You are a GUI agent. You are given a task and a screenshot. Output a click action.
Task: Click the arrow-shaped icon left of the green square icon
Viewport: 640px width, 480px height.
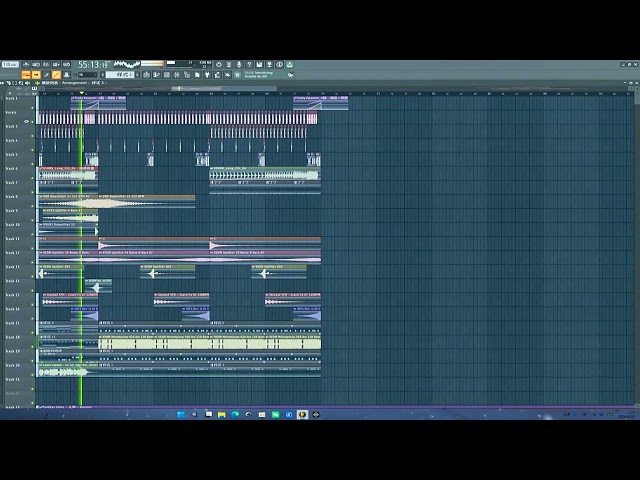tap(227, 75)
